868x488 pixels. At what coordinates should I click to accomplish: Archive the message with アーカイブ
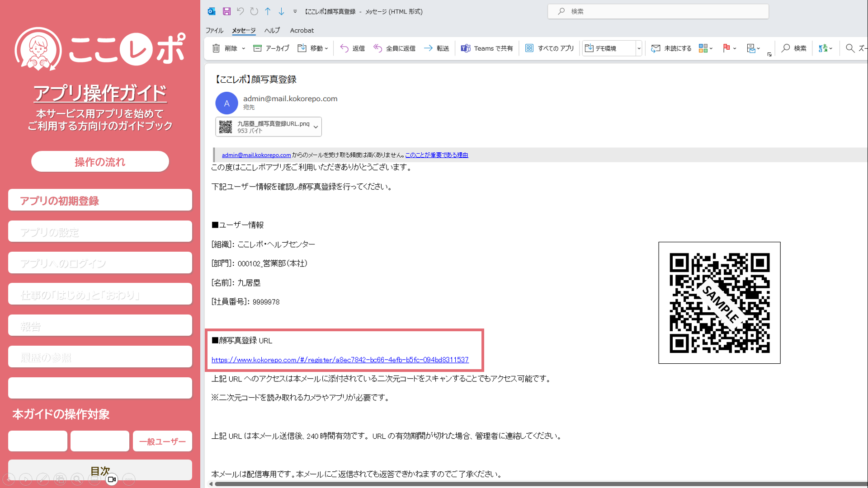click(271, 48)
